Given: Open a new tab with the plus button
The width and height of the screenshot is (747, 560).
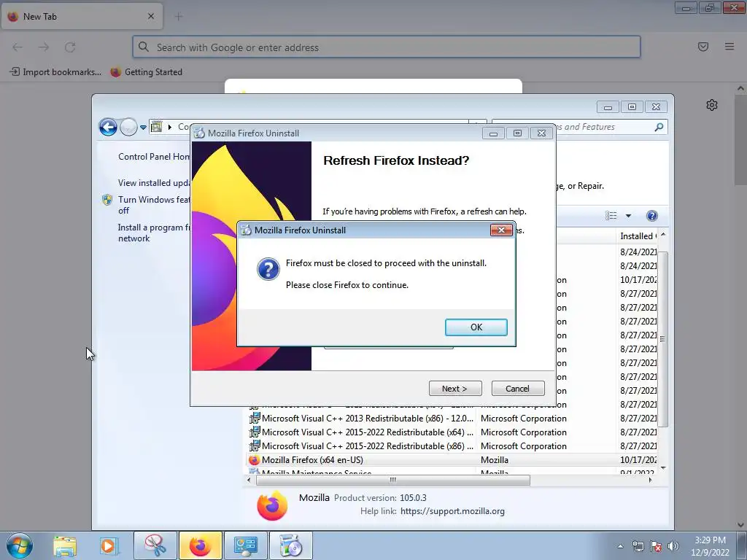Looking at the screenshot, I should (179, 17).
